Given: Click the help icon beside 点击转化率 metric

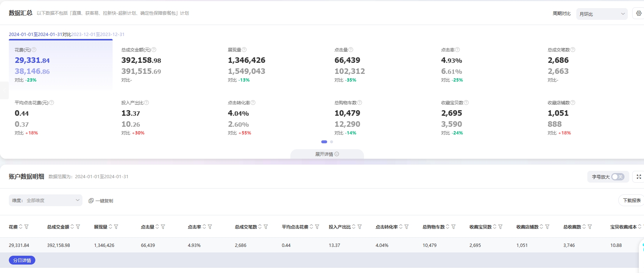Looking at the screenshot, I should point(253,103).
